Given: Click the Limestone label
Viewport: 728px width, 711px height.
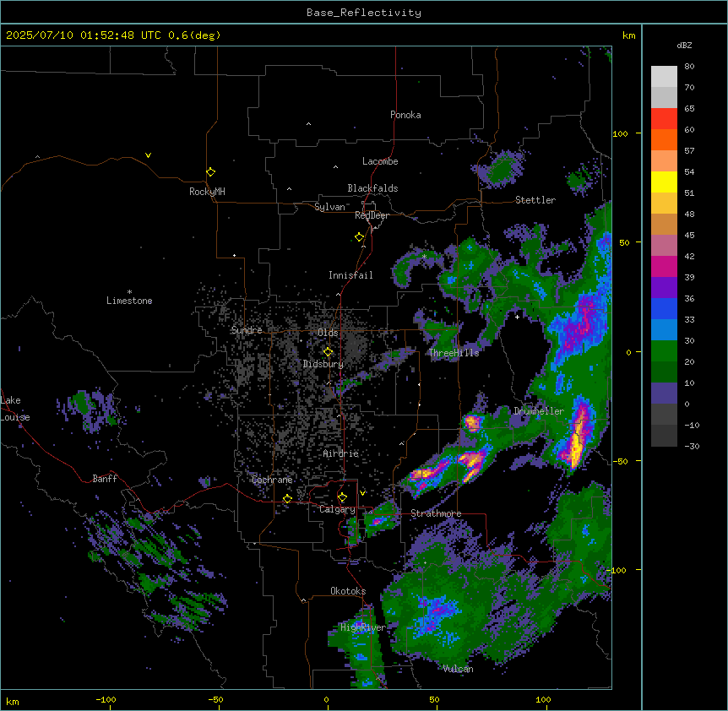Looking at the screenshot, I should pos(129,301).
